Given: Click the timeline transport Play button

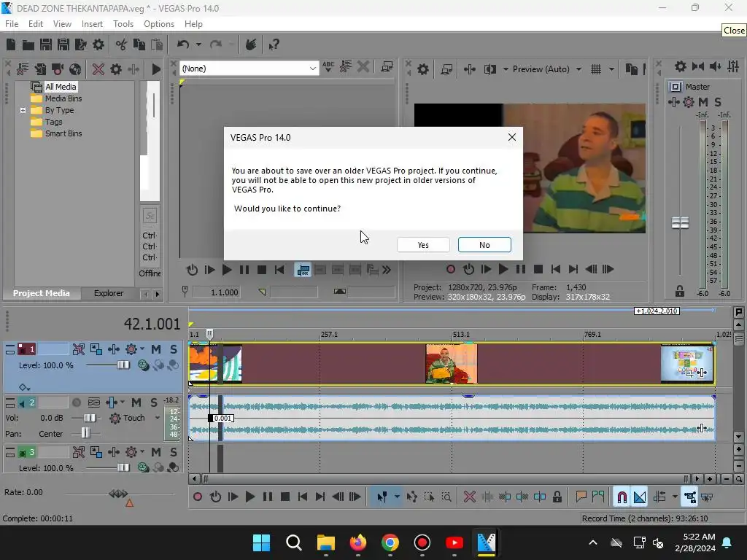Looking at the screenshot, I should coord(249,497).
